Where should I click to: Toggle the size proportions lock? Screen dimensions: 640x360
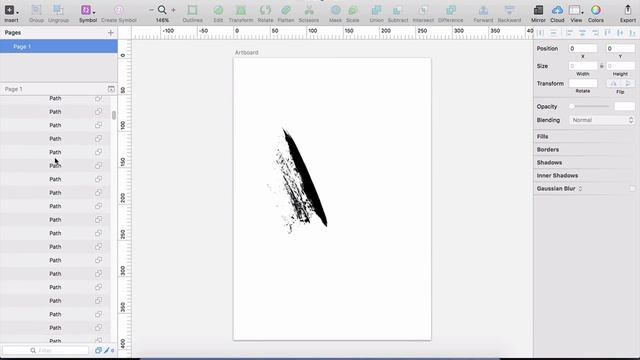pyautogui.click(x=602, y=66)
